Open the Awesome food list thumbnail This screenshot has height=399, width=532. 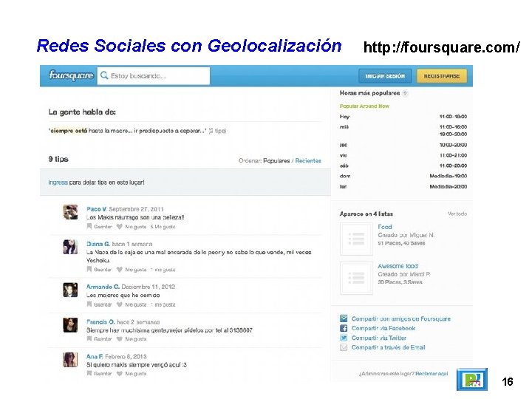click(356, 279)
